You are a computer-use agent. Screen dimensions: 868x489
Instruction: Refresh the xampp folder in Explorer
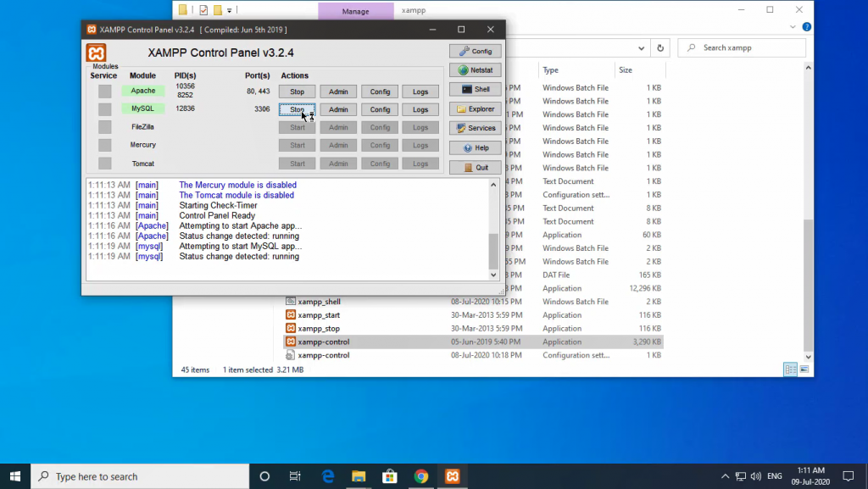pyautogui.click(x=660, y=48)
